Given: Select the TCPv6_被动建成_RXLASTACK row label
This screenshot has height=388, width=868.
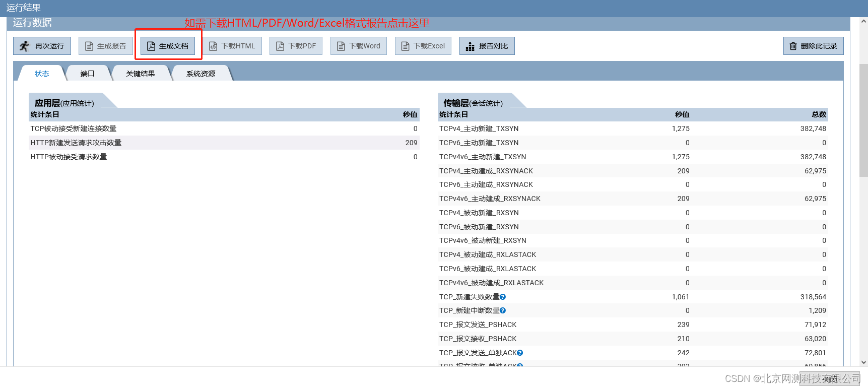Looking at the screenshot, I should [x=488, y=269].
